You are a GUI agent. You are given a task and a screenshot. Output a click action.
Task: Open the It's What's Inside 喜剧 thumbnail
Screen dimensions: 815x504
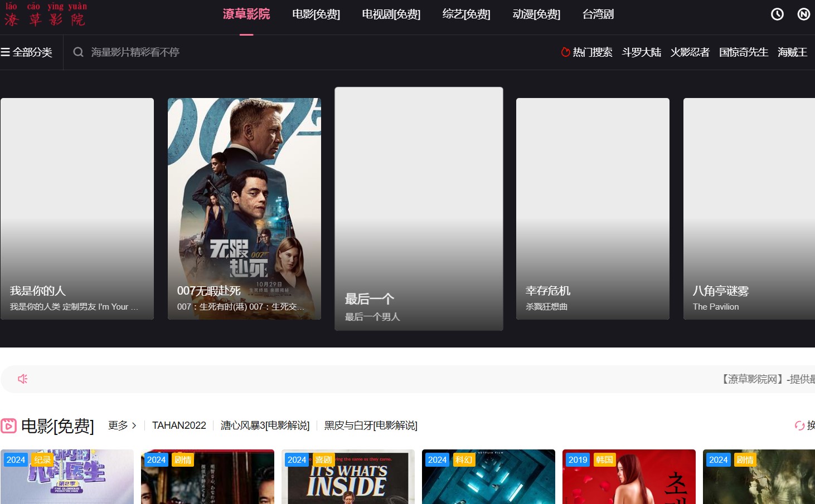tap(348, 477)
